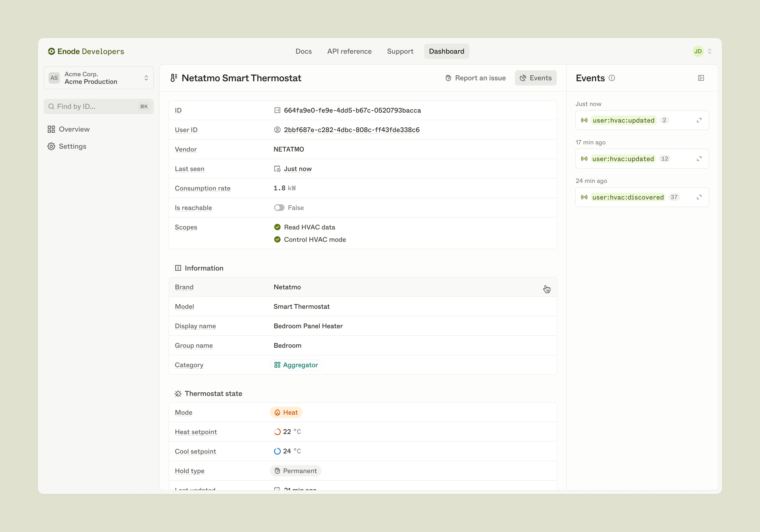Click the user:hvac:discovered tag
The height and width of the screenshot is (532, 760).
(x=628, y=197)
